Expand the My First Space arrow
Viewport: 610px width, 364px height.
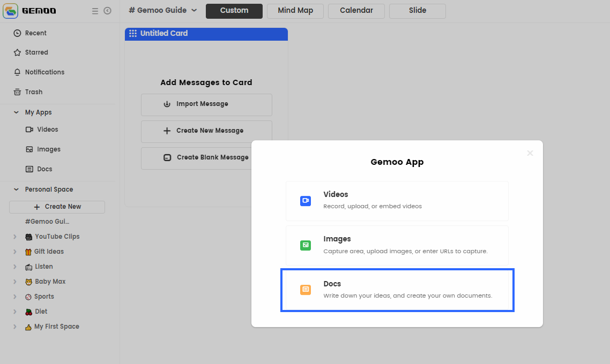tap(15, 327)
